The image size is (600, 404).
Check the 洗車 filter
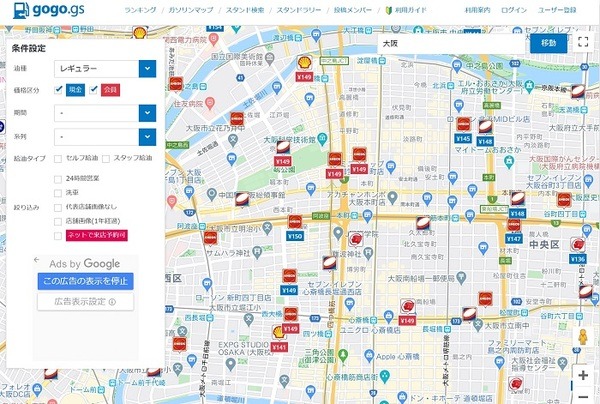58,193
